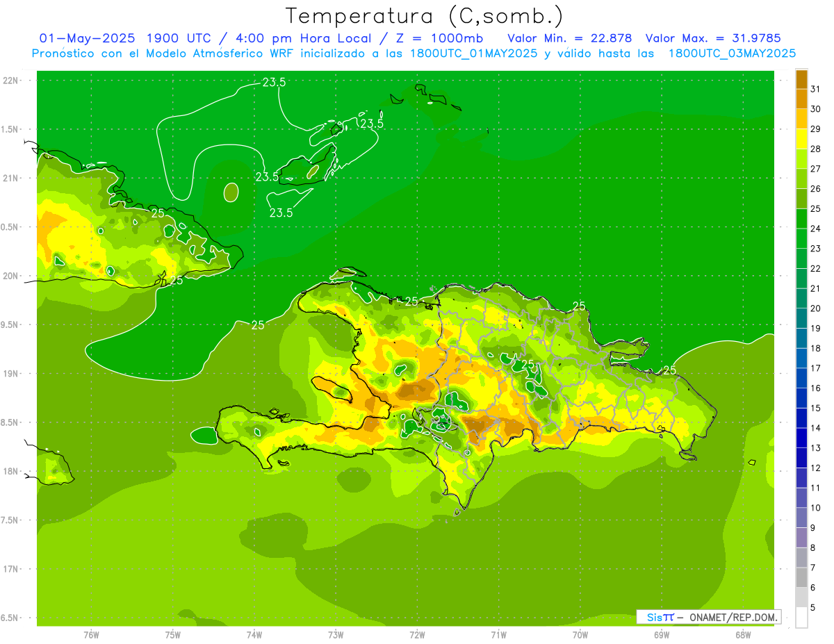
Task: Click the dark blue swatch between 13 and 14
Action: coord(801,438)
